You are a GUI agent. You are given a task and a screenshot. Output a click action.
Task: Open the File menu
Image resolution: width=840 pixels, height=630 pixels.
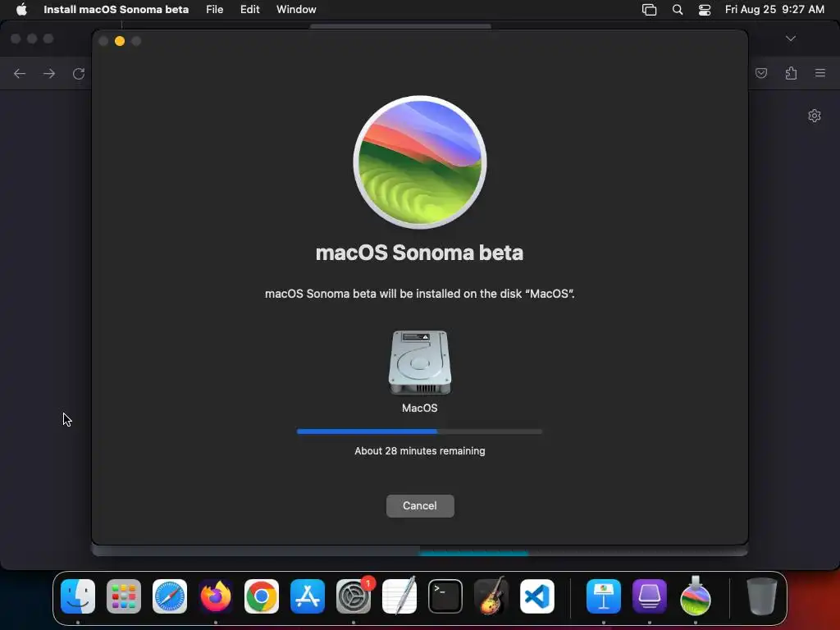point(214,9)
